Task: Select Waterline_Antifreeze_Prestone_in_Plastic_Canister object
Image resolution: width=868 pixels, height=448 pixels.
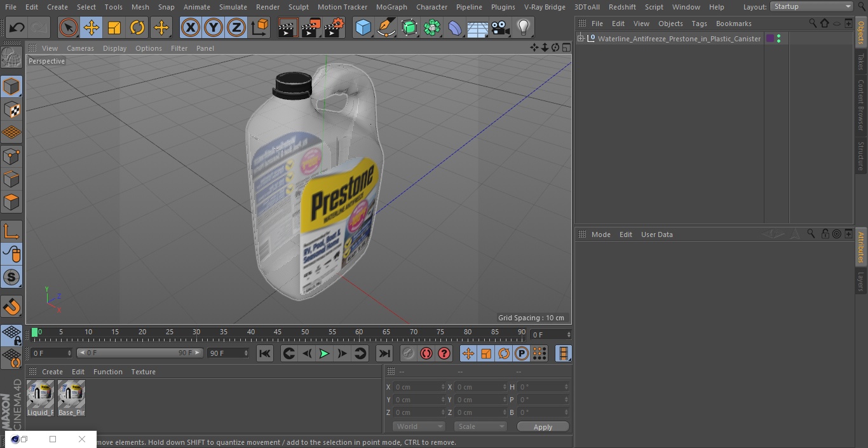Action: pos(679,39)
